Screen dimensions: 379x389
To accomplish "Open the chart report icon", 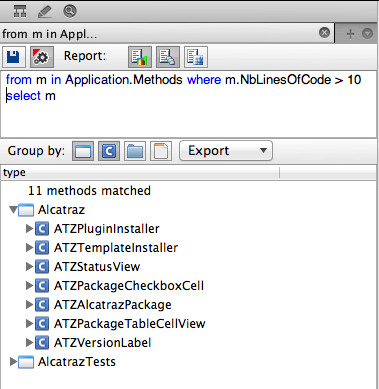I will [140, 57].
